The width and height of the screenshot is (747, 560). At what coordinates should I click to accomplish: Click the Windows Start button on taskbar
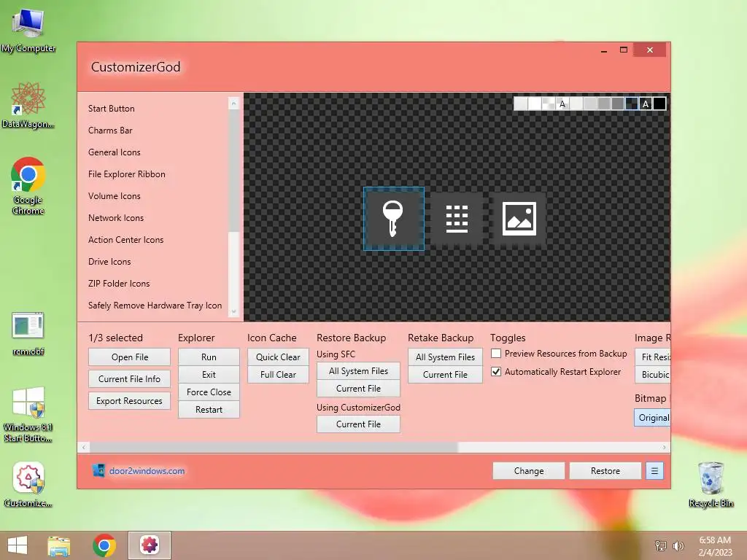tap(18, 545)
